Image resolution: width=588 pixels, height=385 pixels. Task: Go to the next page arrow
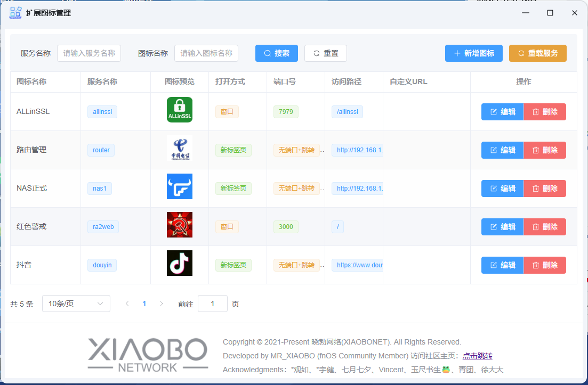pyautogui.click(x=161, y=304)
